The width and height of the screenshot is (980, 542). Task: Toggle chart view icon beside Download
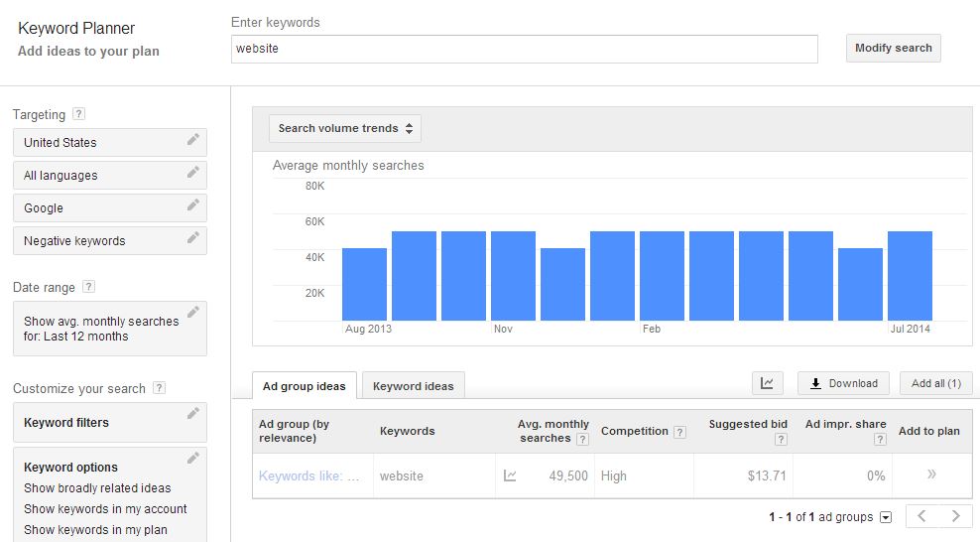[x=767, y=383]
